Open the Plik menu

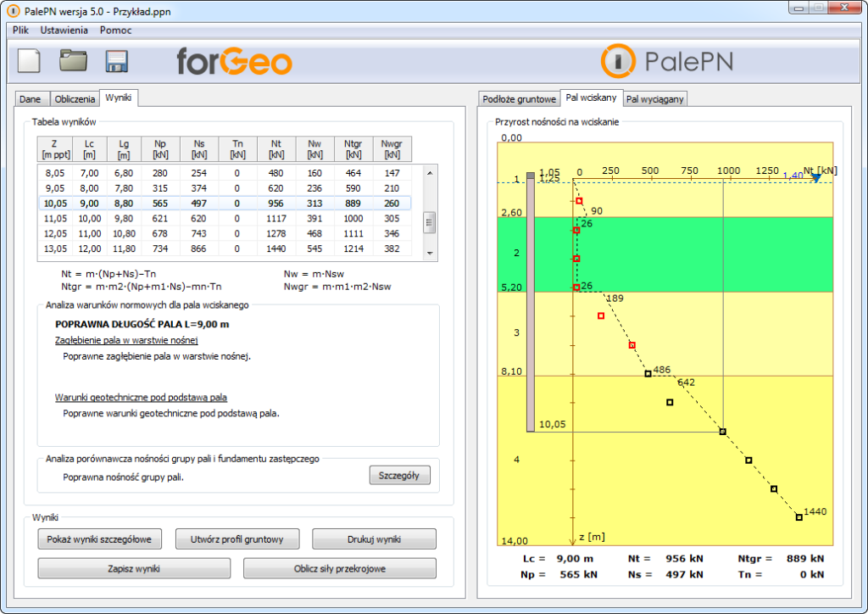click(x=21, y=30)
